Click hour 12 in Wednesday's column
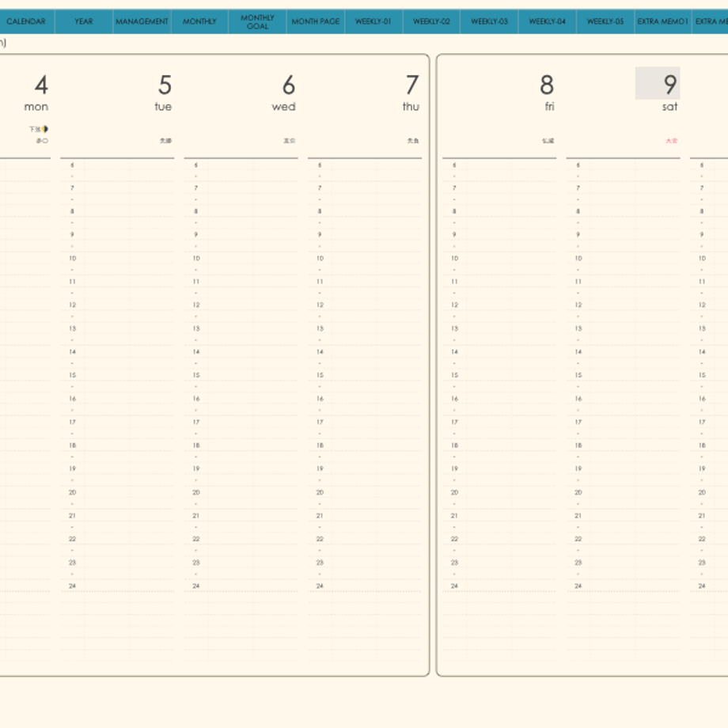 pos(196,305)
